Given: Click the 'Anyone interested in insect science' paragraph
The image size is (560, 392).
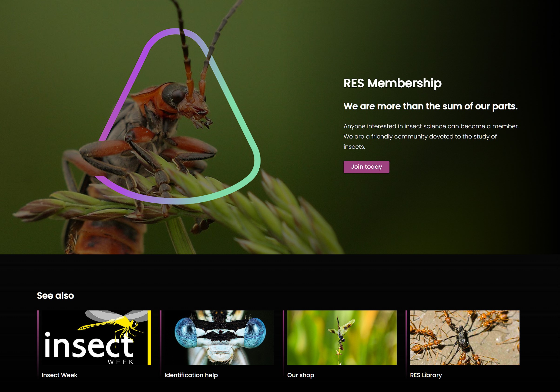Looking at the screenshot, I should (431, 136).
